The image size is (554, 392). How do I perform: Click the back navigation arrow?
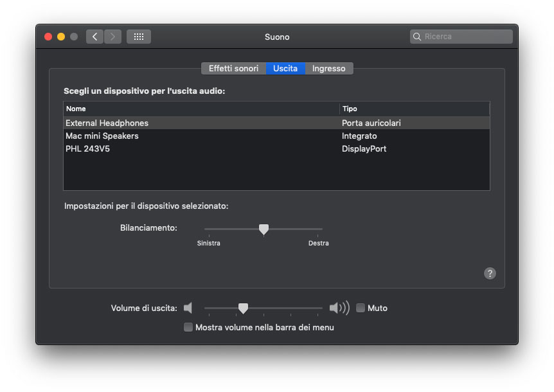click(95, 37)
